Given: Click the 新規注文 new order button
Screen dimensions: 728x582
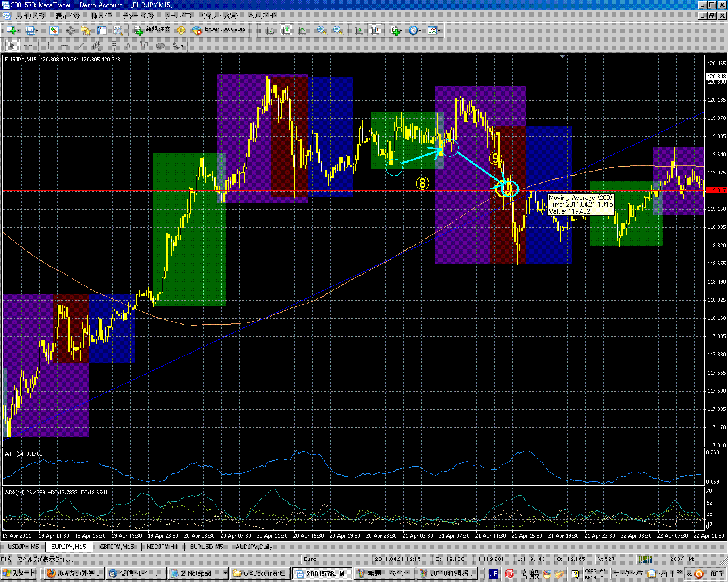Looking at the screenshot, I should coord(152,30).
